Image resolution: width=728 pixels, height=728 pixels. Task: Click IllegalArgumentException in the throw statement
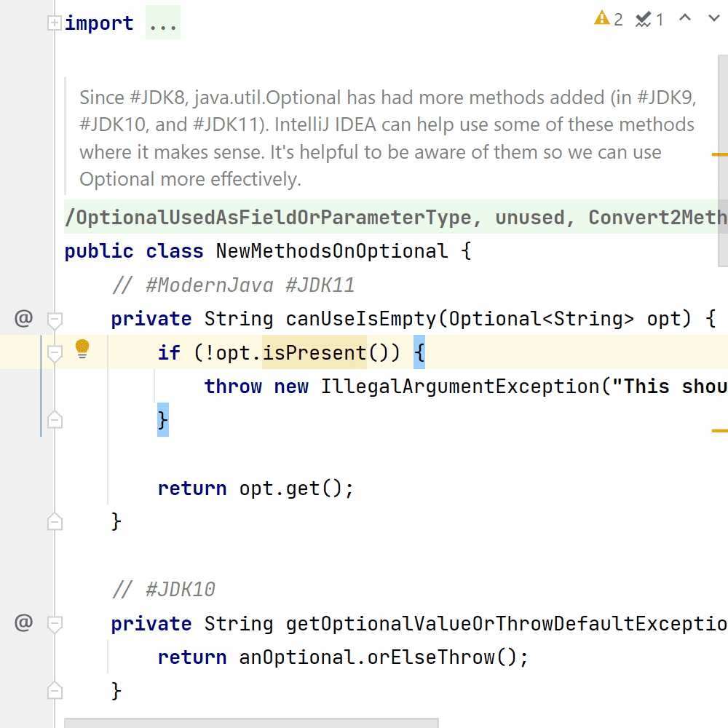tap(461, 387)
